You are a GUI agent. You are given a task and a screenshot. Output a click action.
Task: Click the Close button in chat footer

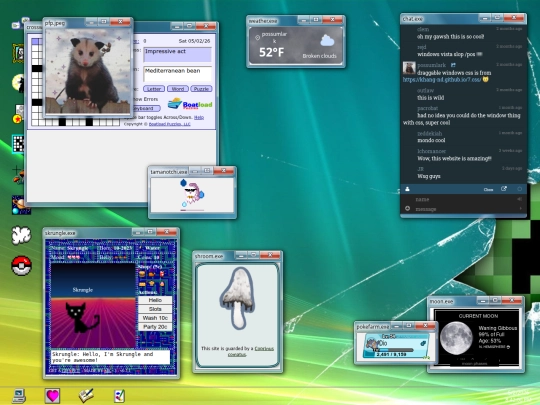[x=488, y=189]
